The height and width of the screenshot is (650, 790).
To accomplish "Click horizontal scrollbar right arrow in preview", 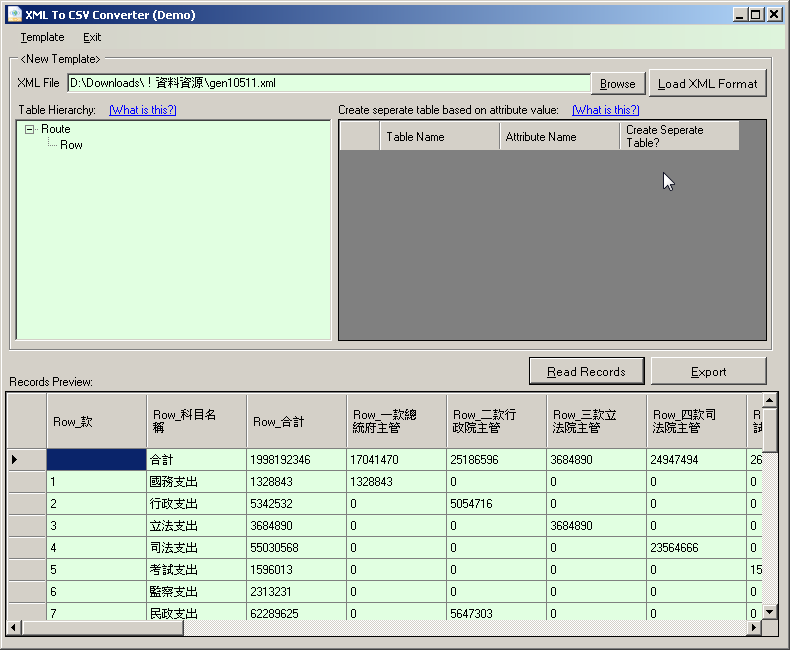I will click(x=754, y=627).
